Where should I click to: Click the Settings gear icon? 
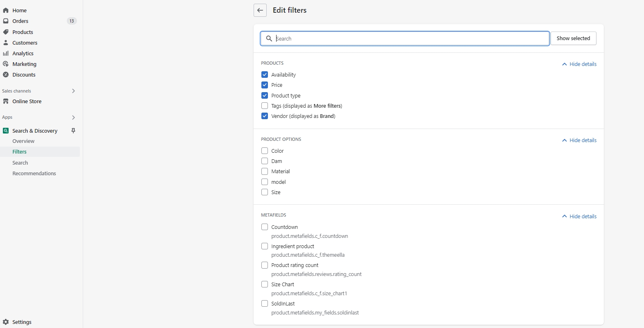click(x=6, y=322)
